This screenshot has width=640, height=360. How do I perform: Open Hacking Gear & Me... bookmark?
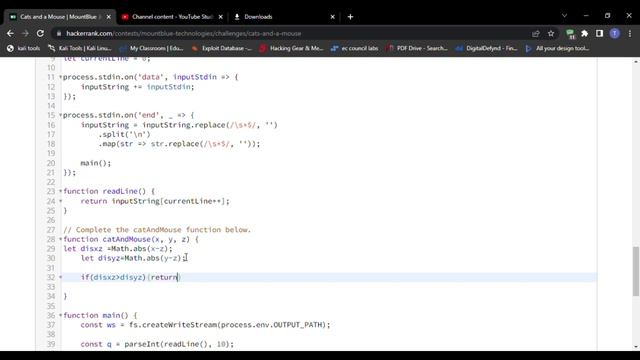click(291, 48)
